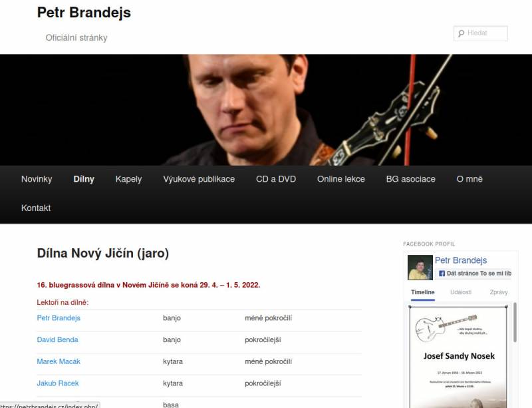Select Výukové publikace in navigation
This screenshot has height=408, width=532.
199,179
